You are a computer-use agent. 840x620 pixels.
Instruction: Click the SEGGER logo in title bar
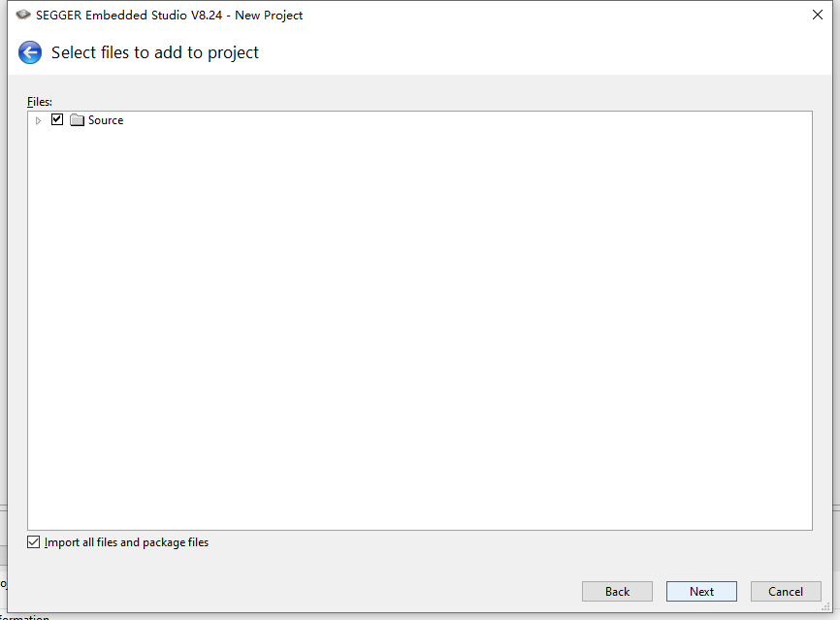[x=23, y=15]
